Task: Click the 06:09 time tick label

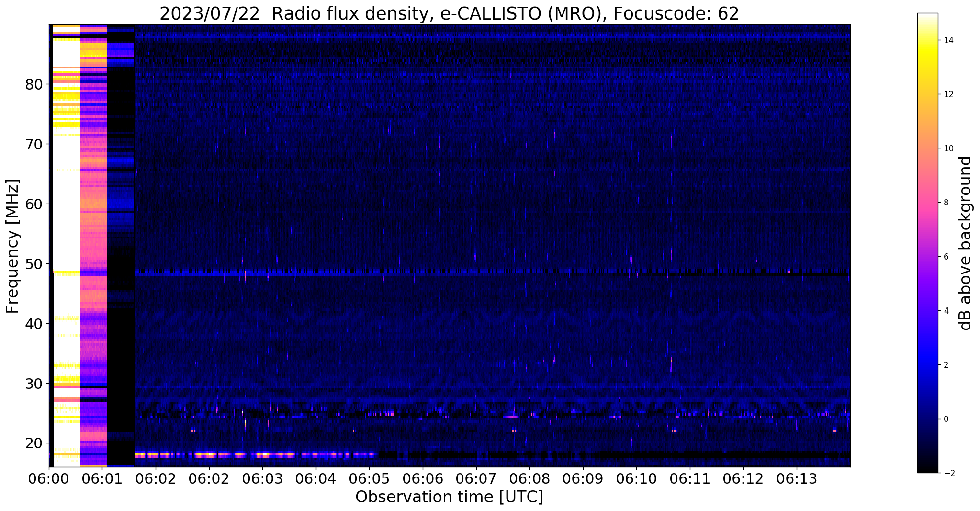Action: (583, 479)
